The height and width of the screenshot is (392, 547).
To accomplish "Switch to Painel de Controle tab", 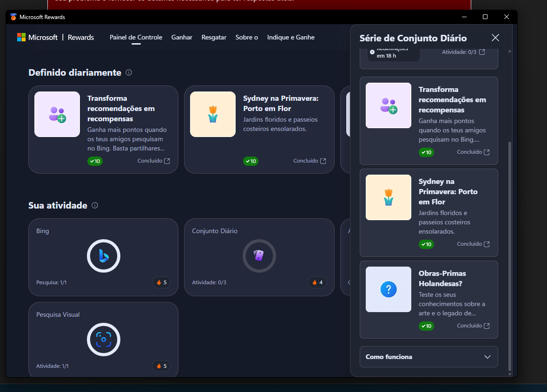I will (x=136, y=37).
